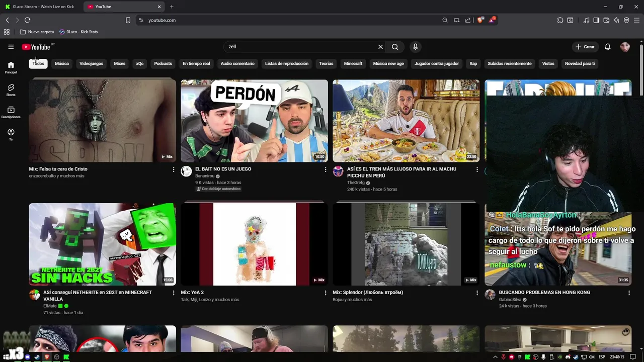The height and width of the screenshot is (362, 644).
Task: Open the NETHERITE SIN HACKS thumbnail
Action: (102, 244)
